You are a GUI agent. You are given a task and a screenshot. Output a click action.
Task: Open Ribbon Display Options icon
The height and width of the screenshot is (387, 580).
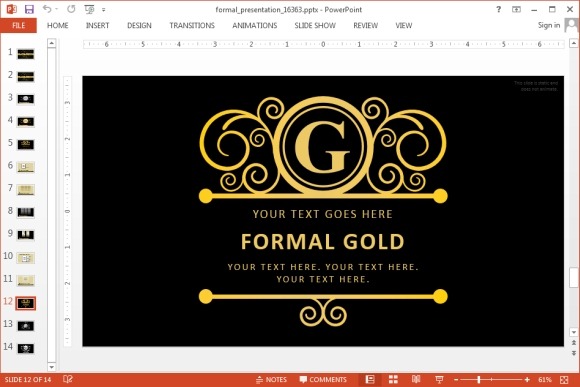pos(516,10)
